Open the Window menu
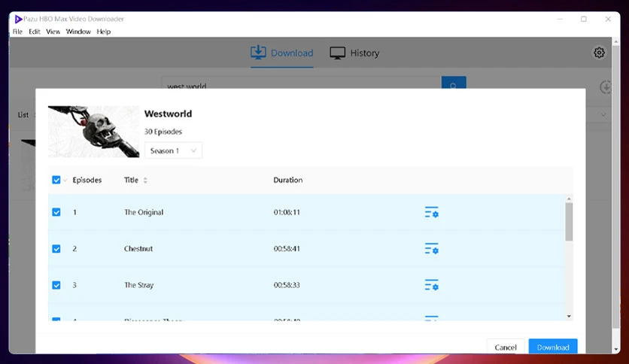The image size is (629, 364). click(x=78, y=32)
